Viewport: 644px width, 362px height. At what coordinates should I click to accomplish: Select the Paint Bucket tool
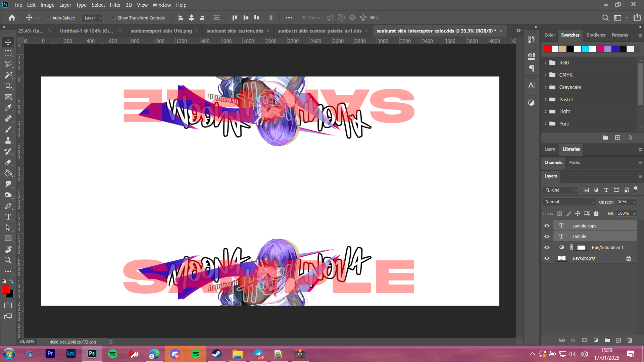[x=8, y=173]
